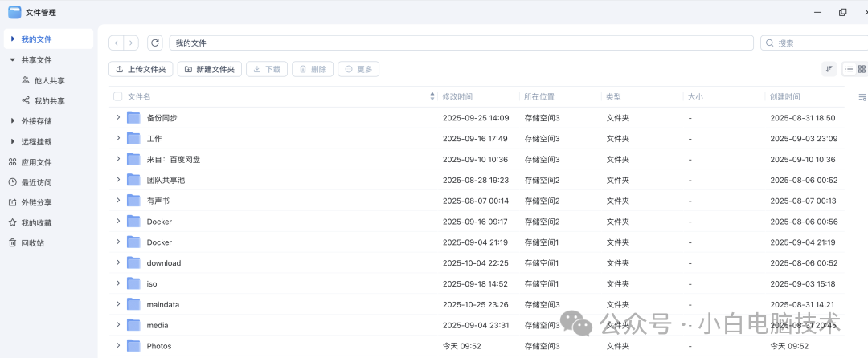The height and width of the screenshot is (358, 868).
Task: Open 我的共享 in the sidebar
Action: pos(49,101)
